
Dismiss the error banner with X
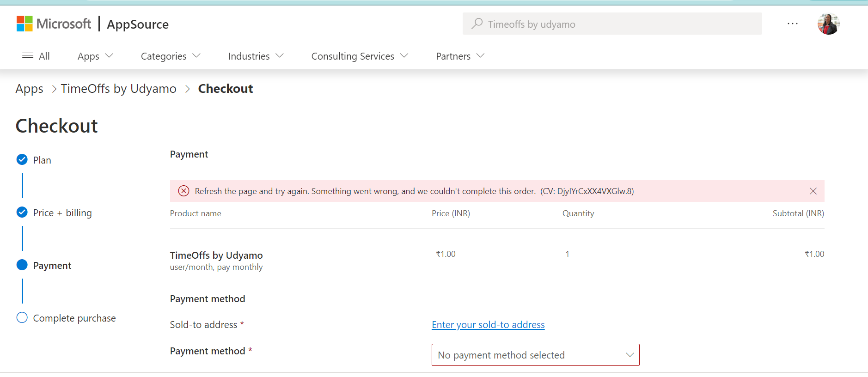(813, 191)
